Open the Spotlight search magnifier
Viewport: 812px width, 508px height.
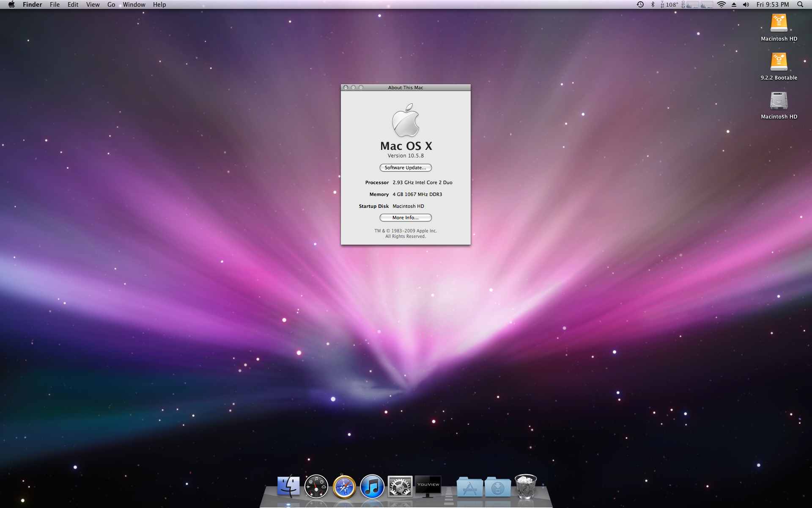(x=800, y=5)
